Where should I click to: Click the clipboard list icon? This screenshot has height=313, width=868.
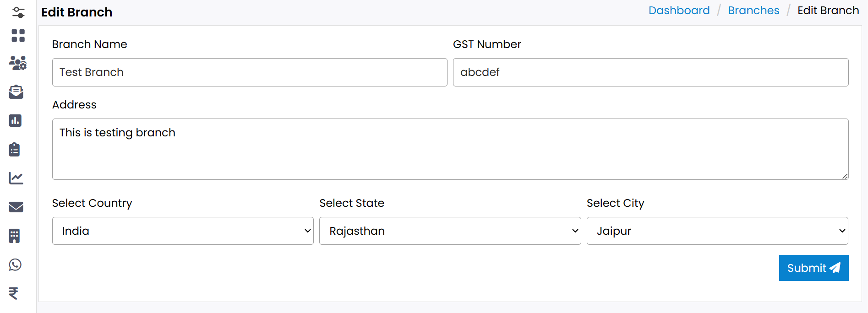[15, 150]
